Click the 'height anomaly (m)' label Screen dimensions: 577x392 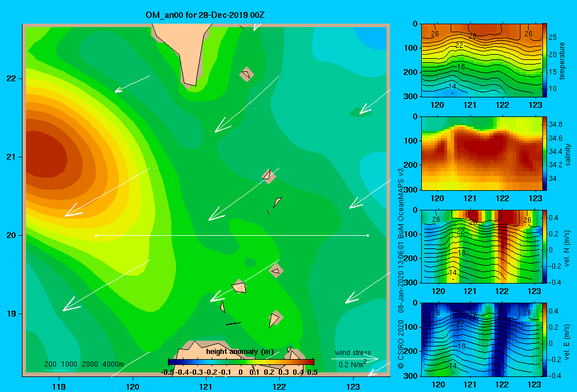(240, 352)
